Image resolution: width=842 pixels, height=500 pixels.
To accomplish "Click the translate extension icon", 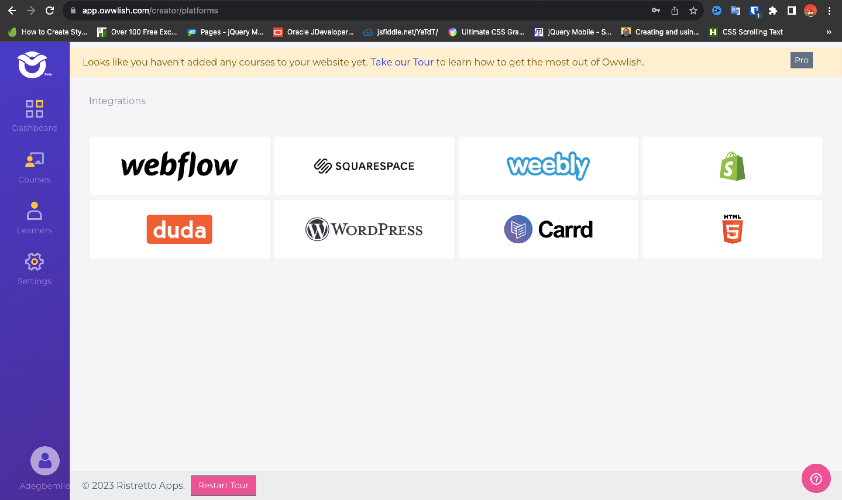I will coord(735,11).
